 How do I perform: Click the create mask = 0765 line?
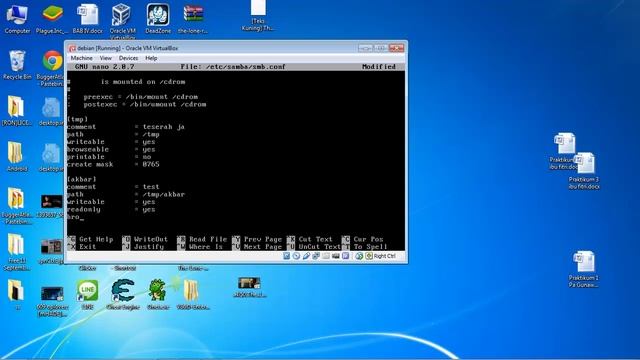(x=113, y=164)
